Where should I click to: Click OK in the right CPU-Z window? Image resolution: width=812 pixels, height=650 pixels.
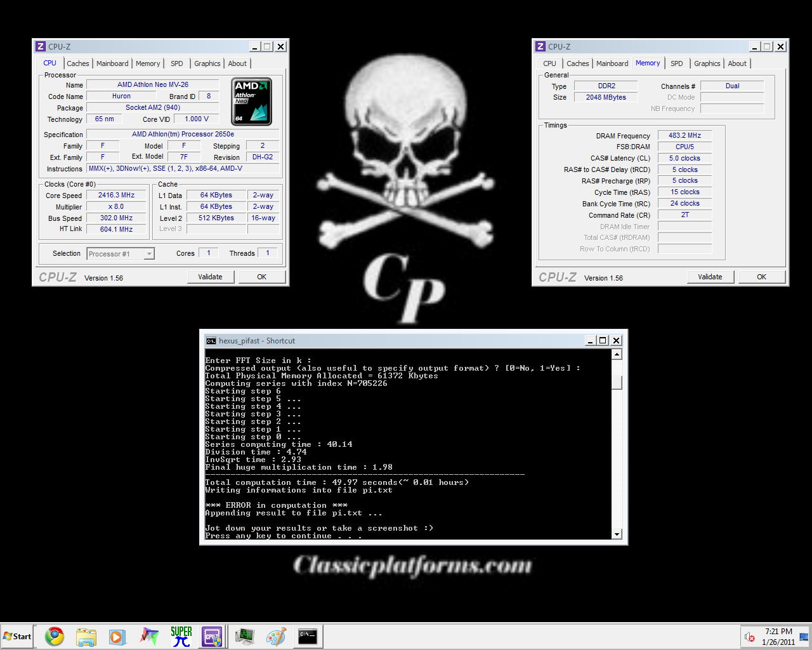click(762, 277)
